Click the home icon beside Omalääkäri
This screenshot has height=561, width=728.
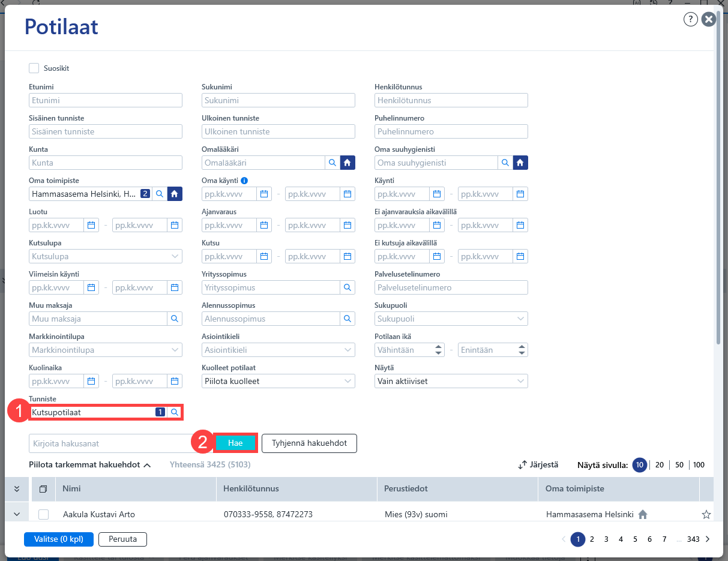(x=347, y=163)
